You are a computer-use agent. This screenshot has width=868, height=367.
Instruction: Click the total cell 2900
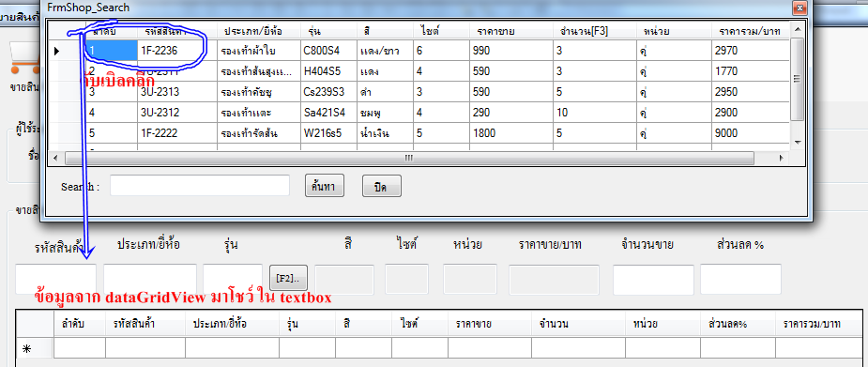pos(750,113)
